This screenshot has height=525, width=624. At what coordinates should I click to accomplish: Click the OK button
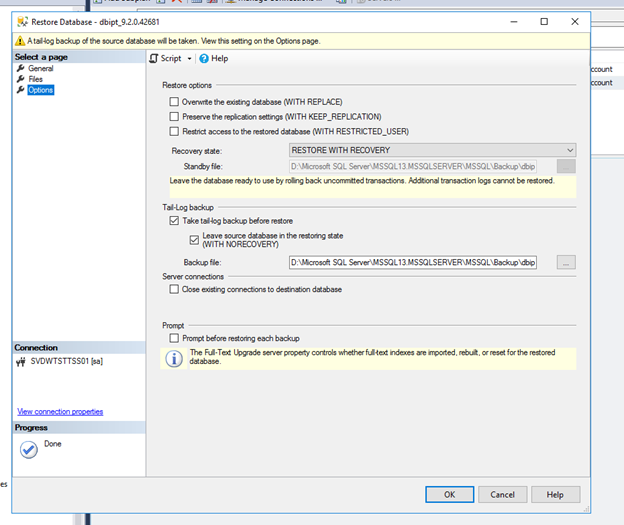point(449,494)
